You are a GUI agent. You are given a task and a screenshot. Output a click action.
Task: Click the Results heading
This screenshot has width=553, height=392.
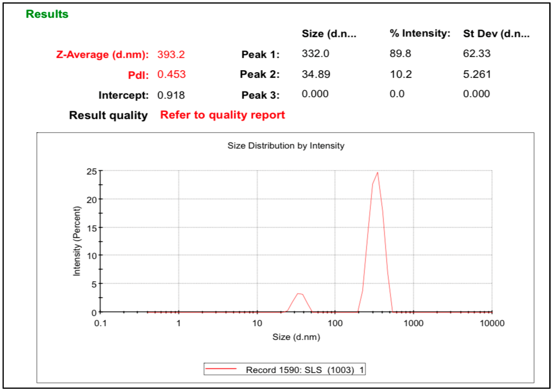point(47,14)
